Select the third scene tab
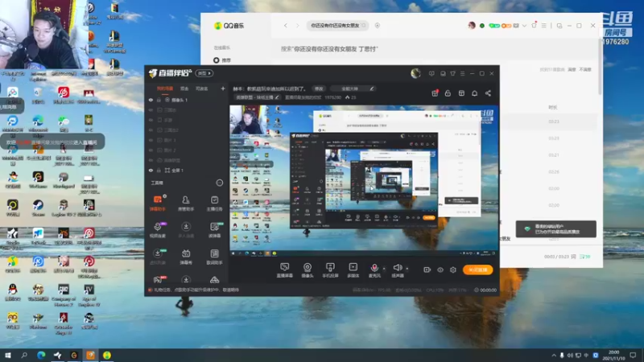The width and height of the screenshot is (644, 362). click(x=202, y=88)
